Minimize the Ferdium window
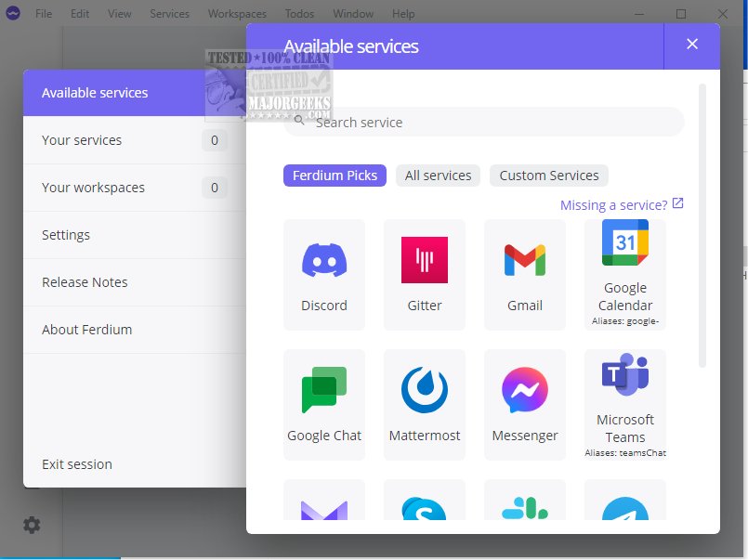748x560 pixels. tap(638, 14)
